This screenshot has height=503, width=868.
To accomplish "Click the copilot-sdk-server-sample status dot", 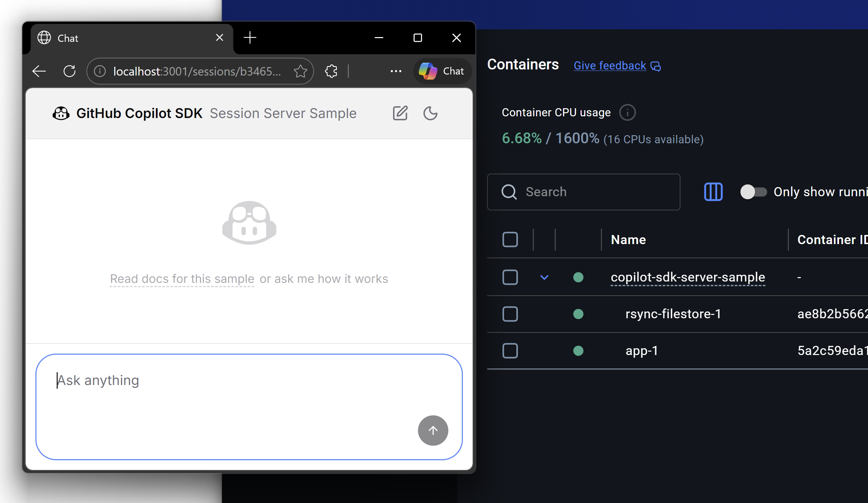I will pos(578,277).
